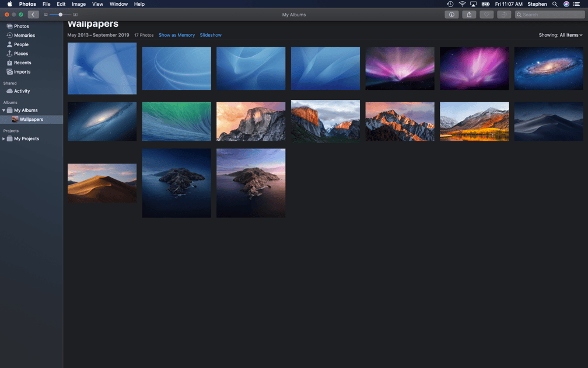Select the High Sierra autumn lake wallpaper

(x=474, y=121)
